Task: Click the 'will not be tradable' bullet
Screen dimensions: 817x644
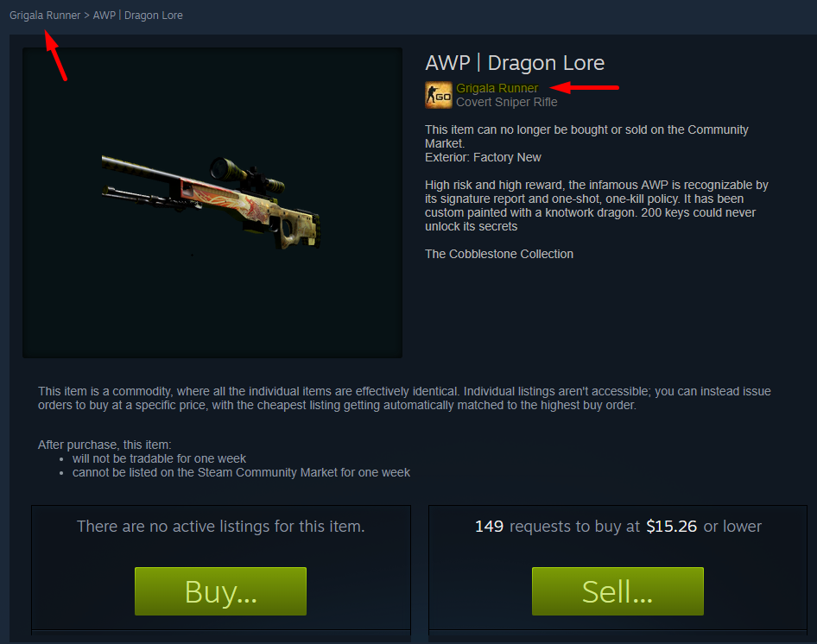Action: tap(159, 458)
